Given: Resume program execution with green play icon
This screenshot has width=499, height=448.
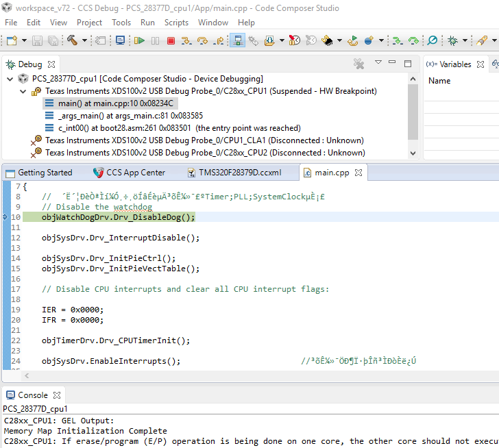Looking at the screenshot, I should tap(139, 40).
